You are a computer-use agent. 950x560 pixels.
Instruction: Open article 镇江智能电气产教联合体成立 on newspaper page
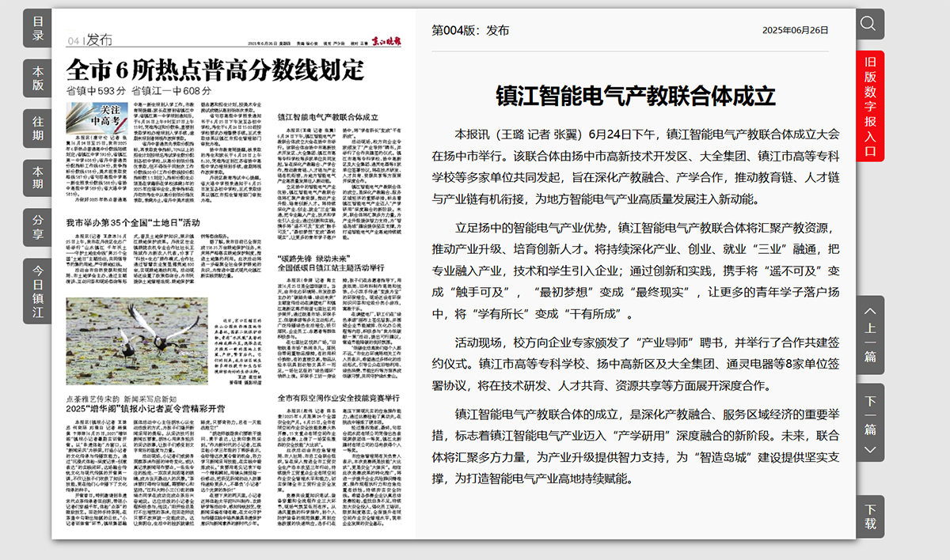coord(328,117)
